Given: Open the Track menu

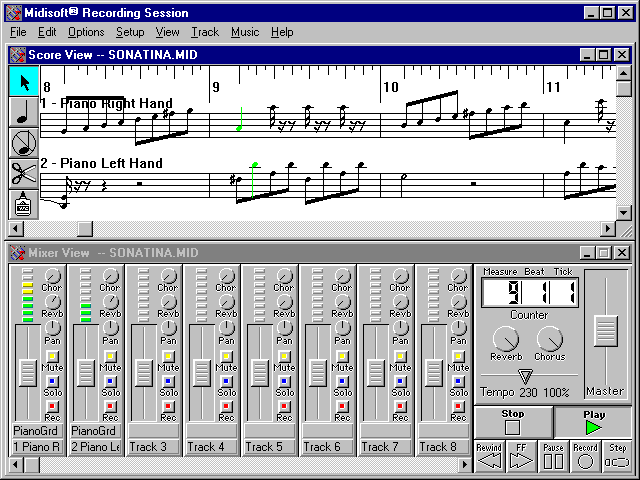Looking at the screenshot, I should pyautogui.click(x=204, y=32).
